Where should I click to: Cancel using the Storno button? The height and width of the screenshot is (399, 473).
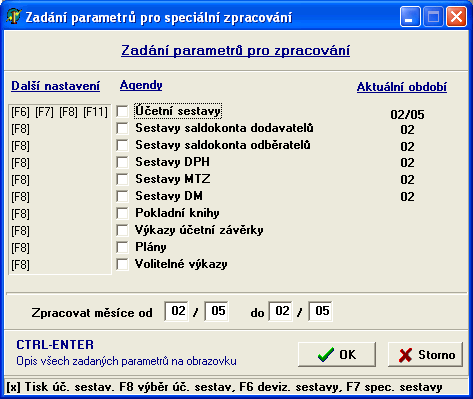tap(426, 355)
